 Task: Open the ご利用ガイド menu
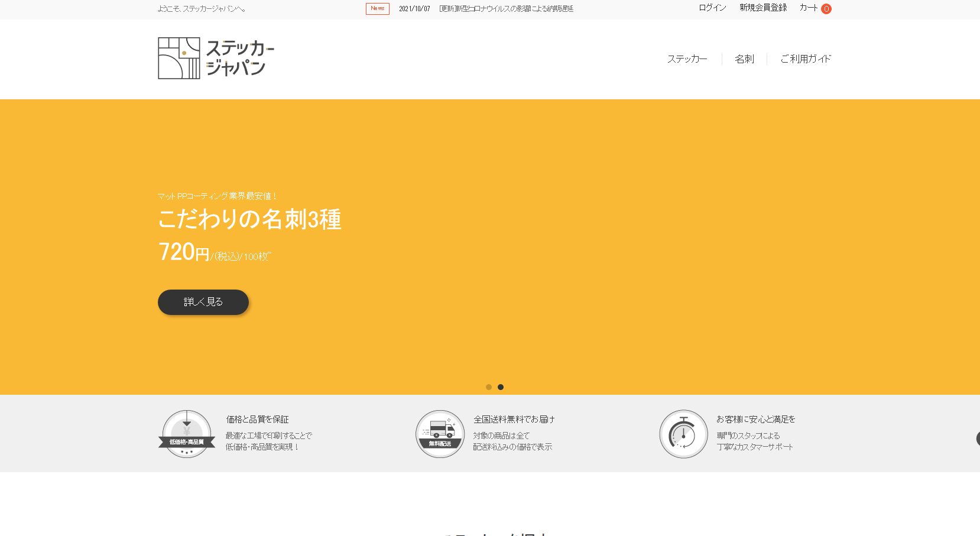(805, 59)
